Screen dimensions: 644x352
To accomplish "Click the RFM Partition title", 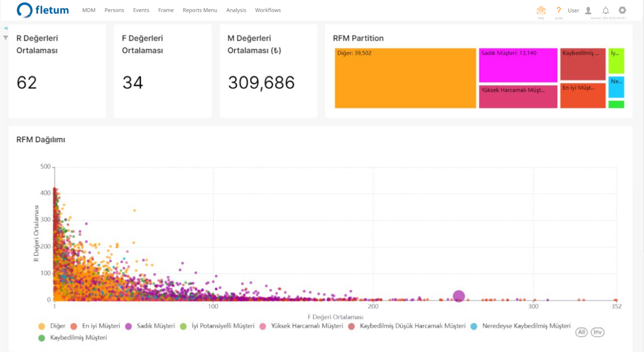I will (358, 38).
